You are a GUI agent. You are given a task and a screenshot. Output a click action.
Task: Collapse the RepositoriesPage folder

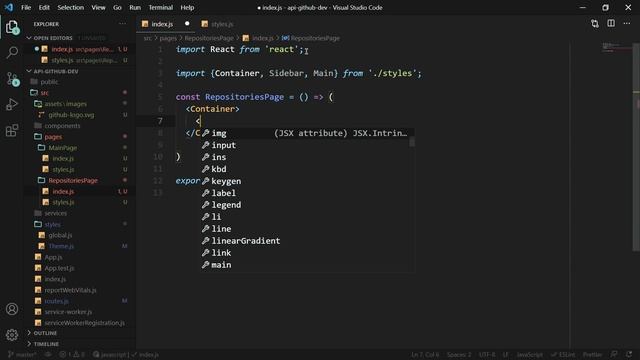pyautogui.click(x=73, y=180)
